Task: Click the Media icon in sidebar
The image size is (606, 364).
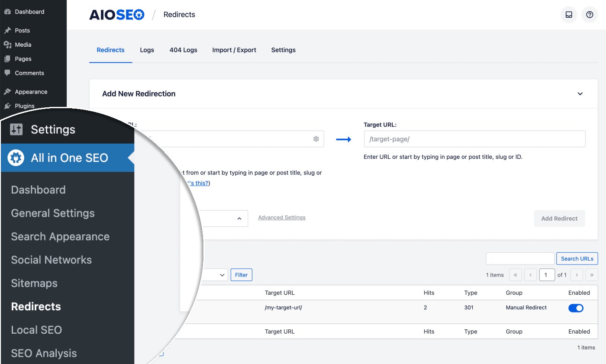Action: [7, 45]
